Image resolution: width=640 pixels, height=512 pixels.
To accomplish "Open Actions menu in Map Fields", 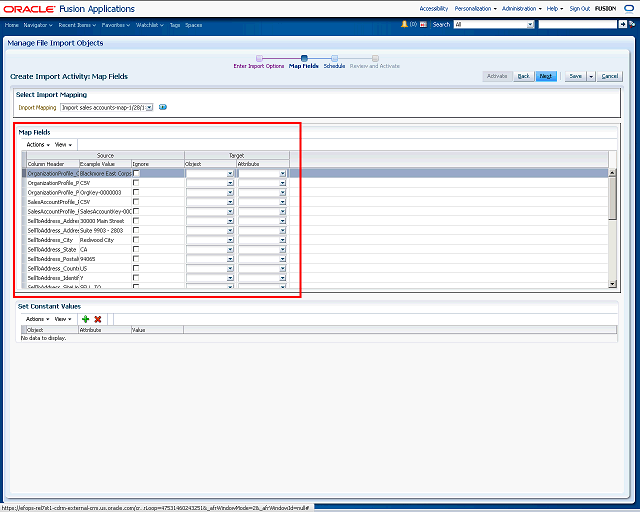I will tap(37, 144).
